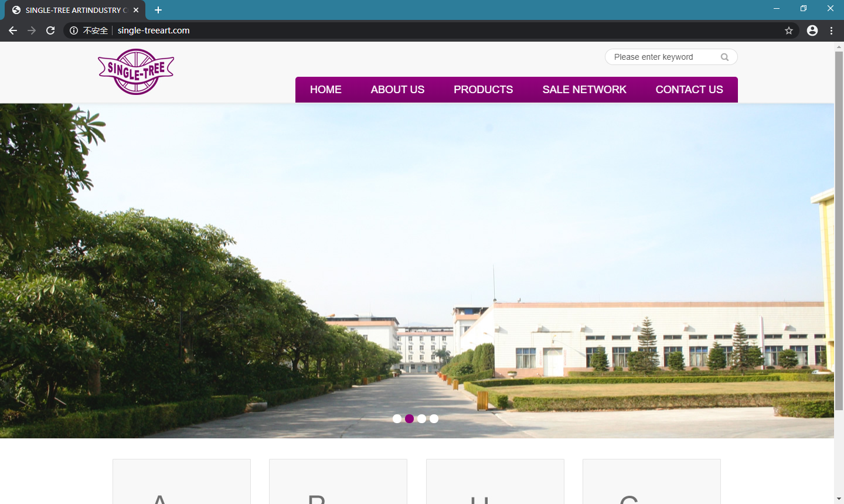Bookmark page with star icon

pyautogui.click(x=789, y=30)
